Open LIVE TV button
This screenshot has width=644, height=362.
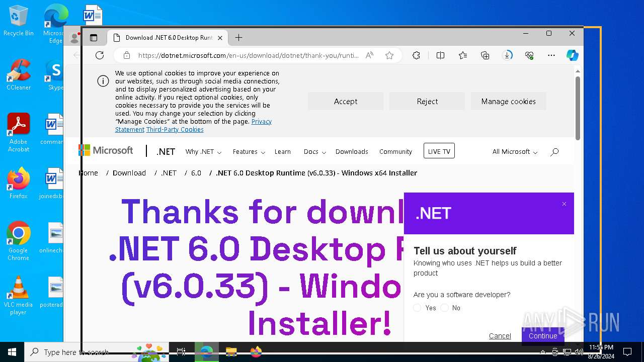(439, 151)
